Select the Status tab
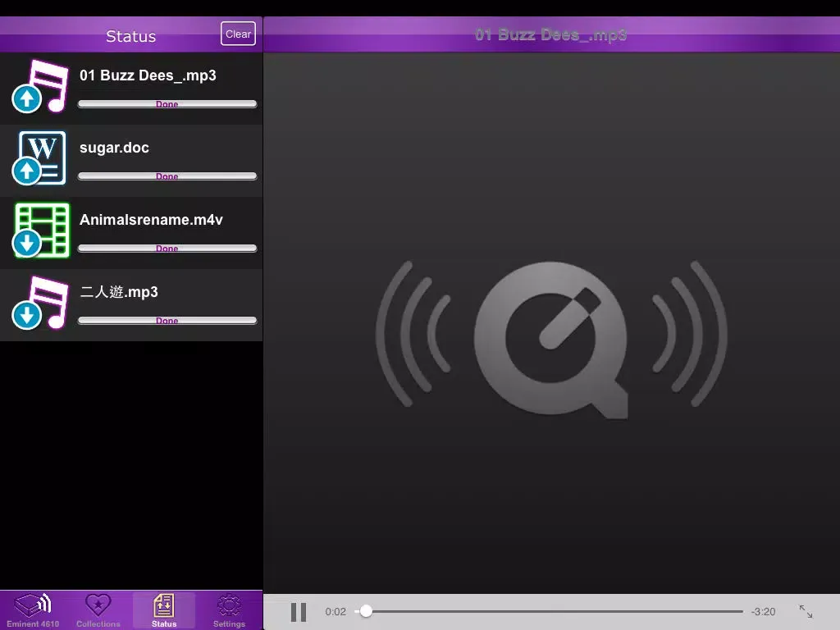 (x=164, y=610)
